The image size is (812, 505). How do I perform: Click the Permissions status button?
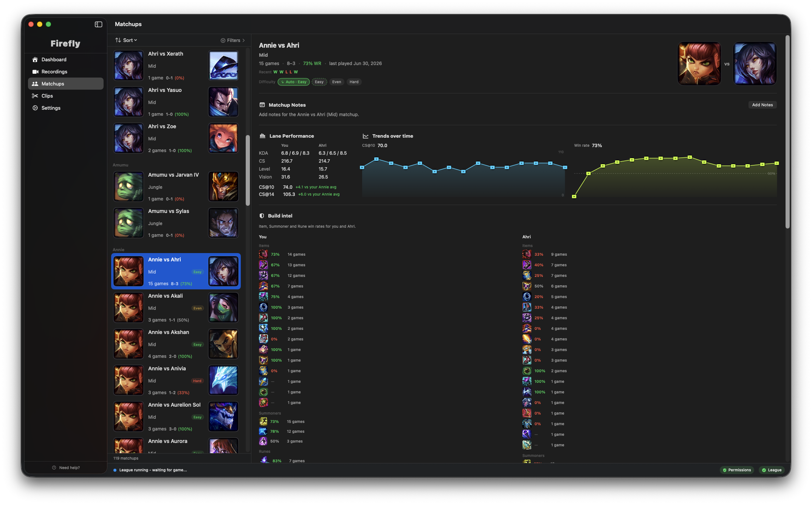(x=737, y=470)
